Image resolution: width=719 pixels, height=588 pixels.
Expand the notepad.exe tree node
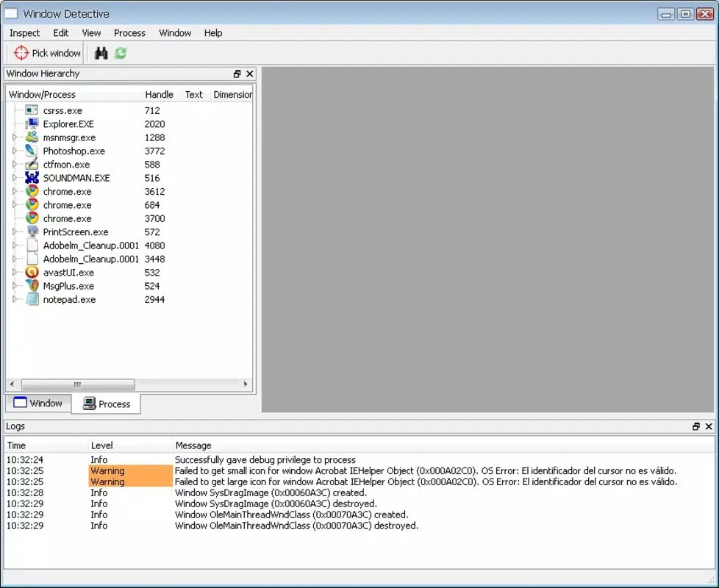tap(14, 299)
